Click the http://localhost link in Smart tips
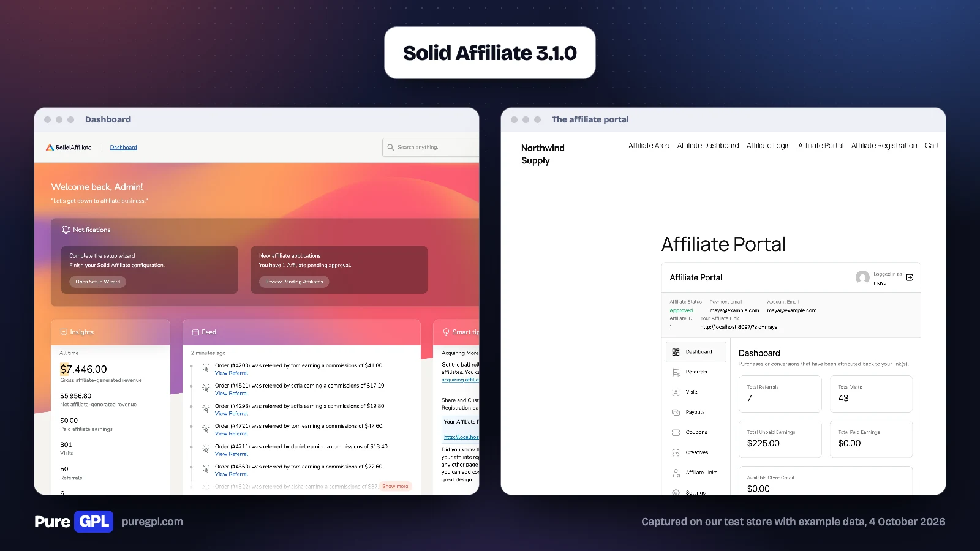Image resolution: width=980 pixels, height=551 pixels. [461, 437]
